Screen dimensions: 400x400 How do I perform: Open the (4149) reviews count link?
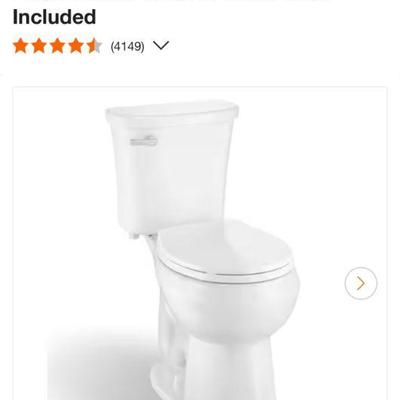pyautogui.click(x=127, y=46)
